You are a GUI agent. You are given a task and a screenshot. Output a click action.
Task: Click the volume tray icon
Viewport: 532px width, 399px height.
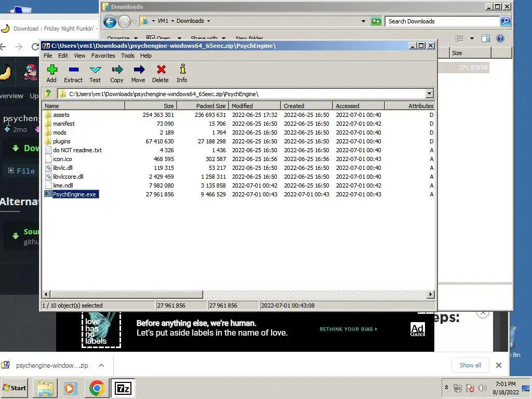click(x=482, y=388)
